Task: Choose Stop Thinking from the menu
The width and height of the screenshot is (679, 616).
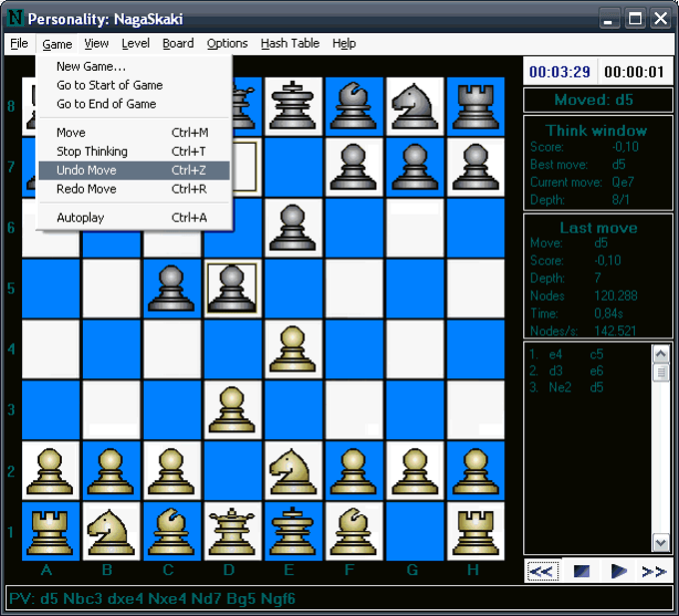Action: [x=134, y=152]
